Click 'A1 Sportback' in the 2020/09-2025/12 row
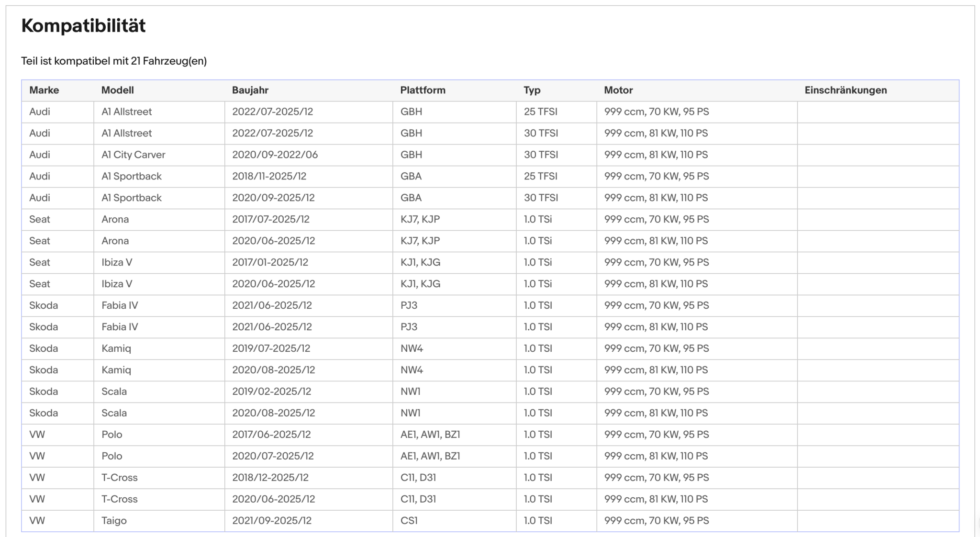The width and height of the screenshot is (980, 537). click(132, 198)
